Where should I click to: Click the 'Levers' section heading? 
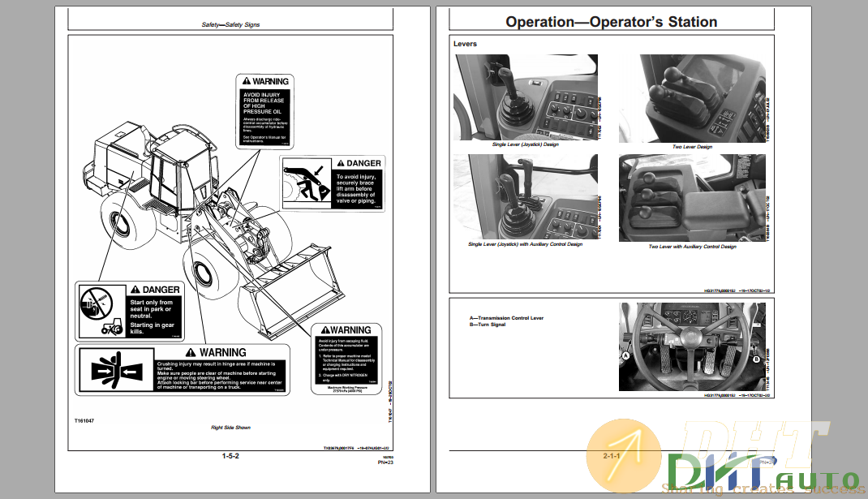coord(465,44)
